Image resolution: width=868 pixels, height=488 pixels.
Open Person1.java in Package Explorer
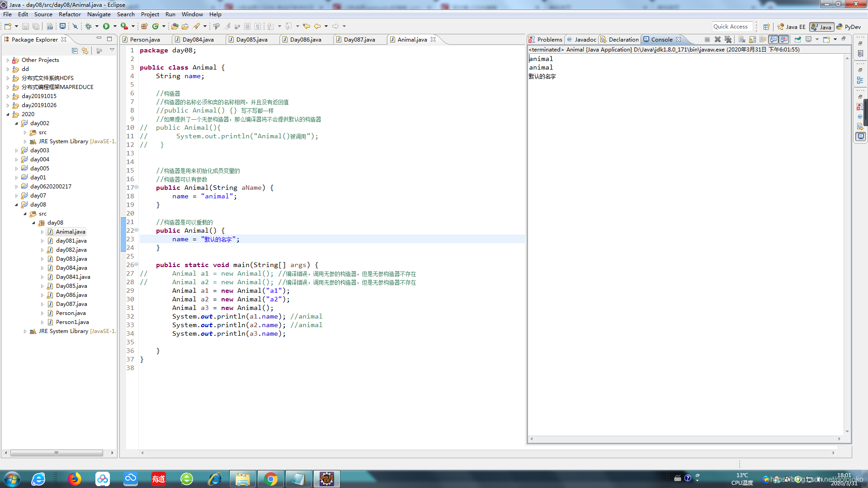point(72,322)
